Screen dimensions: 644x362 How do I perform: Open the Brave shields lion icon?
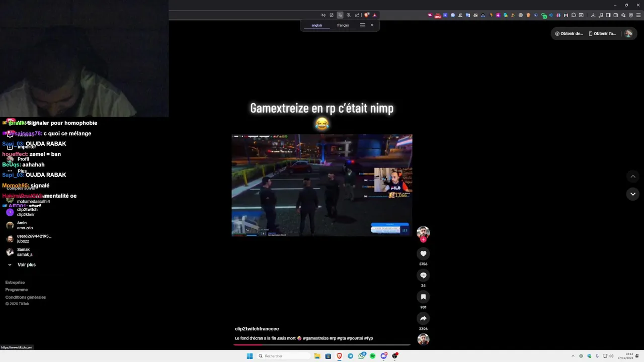click(x=367, y=15)
